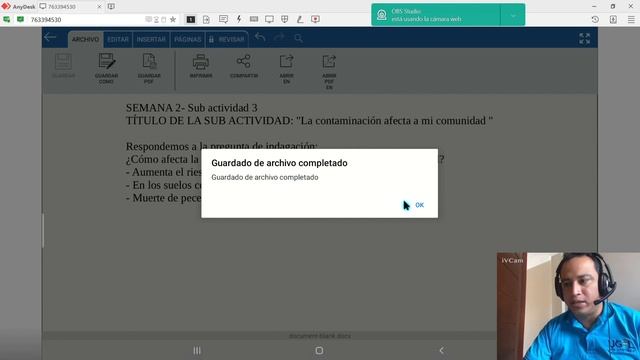Screen dimensions: 640x360
Task: Open the locked REVISAR tab
Action: pyautogui.click(x=227, y=40)
